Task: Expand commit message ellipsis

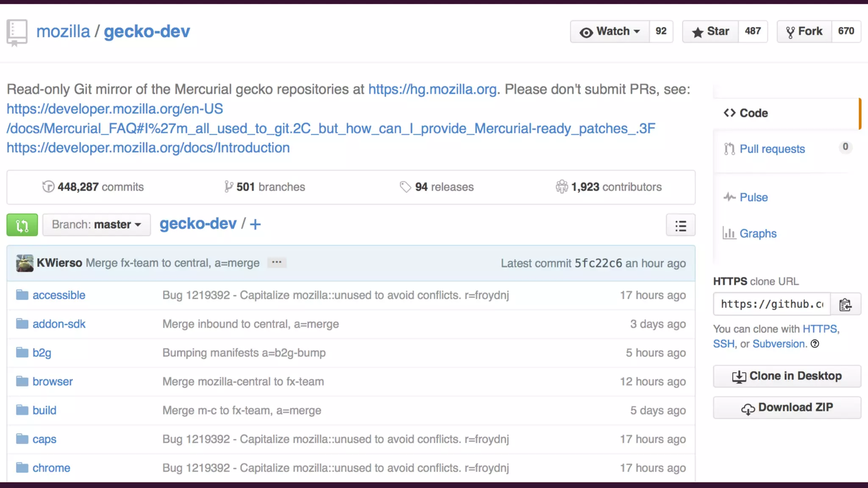Action: (x=277, y=263)
